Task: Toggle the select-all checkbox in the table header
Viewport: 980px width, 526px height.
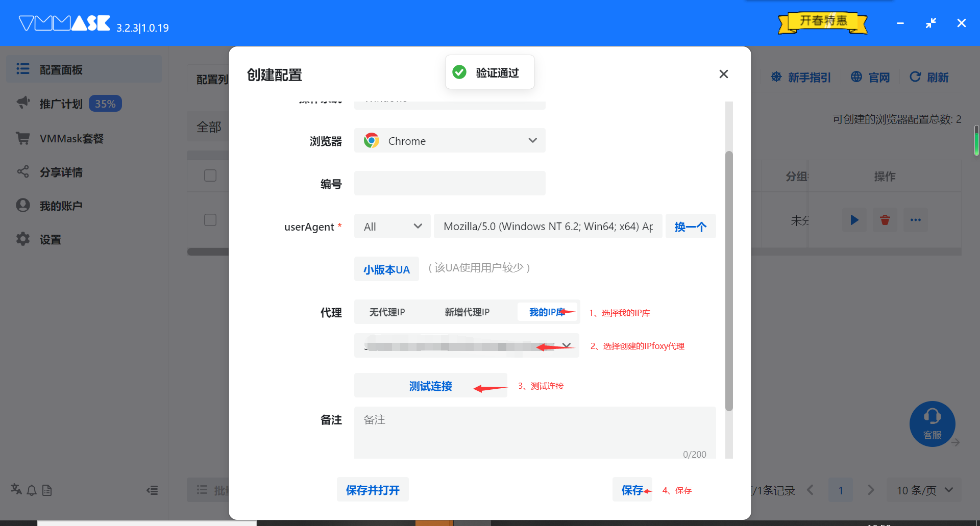Action: tap(210, 175)
